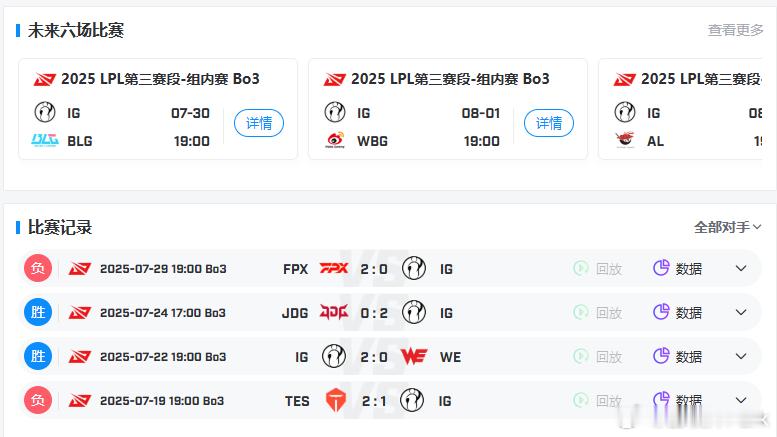Open 数据 stats for IG vs WE match
The height and width of the screenshot is (437, 777).
point(677,357)
